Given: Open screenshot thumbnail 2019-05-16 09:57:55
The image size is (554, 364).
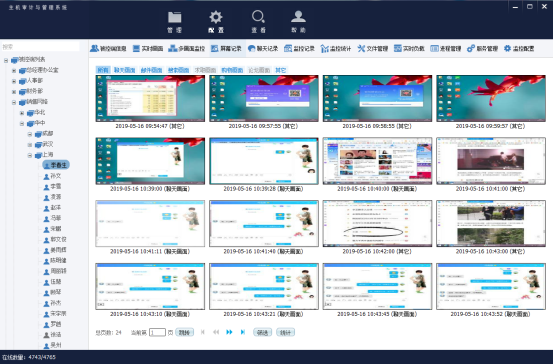Looking at the screenshot, I should 264,99.
